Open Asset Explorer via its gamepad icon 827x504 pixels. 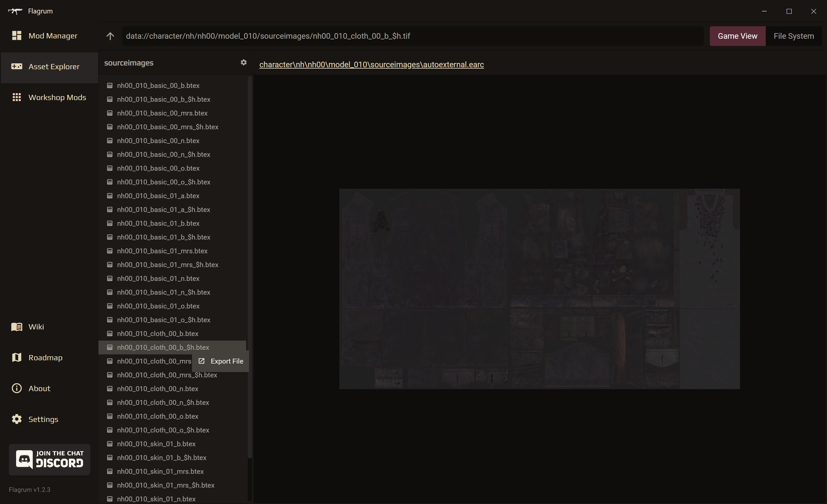pyautogui.click(x=16, y=66)
